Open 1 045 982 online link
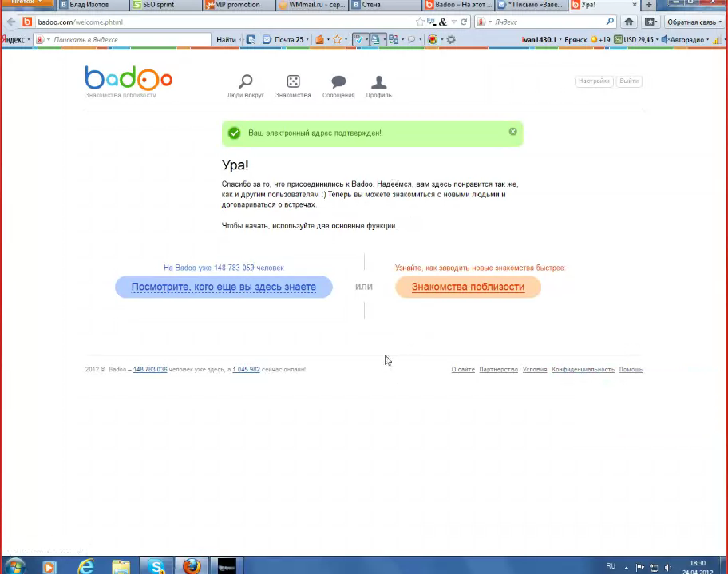 click(x=246, y=369)
